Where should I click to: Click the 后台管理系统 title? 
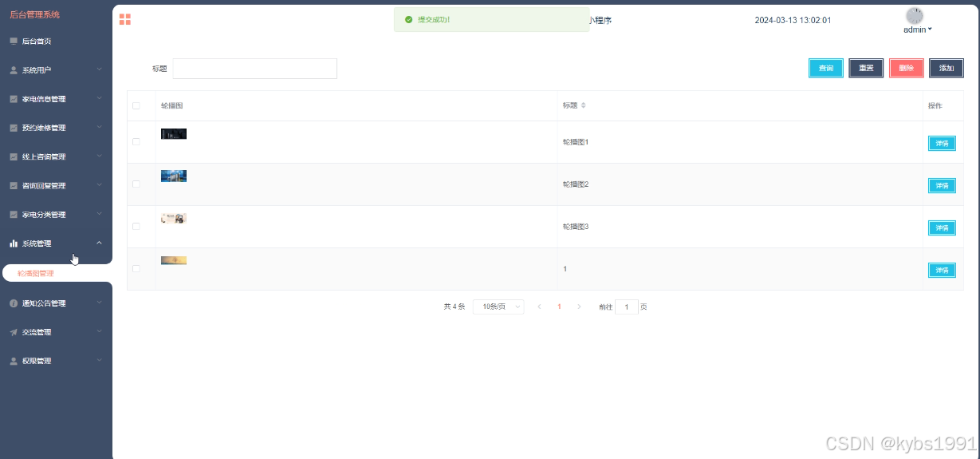coord(34,14)
